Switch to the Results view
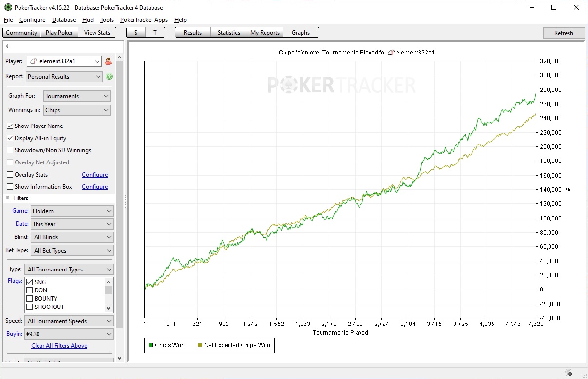588x379 pixels. [x=193, y=33]
